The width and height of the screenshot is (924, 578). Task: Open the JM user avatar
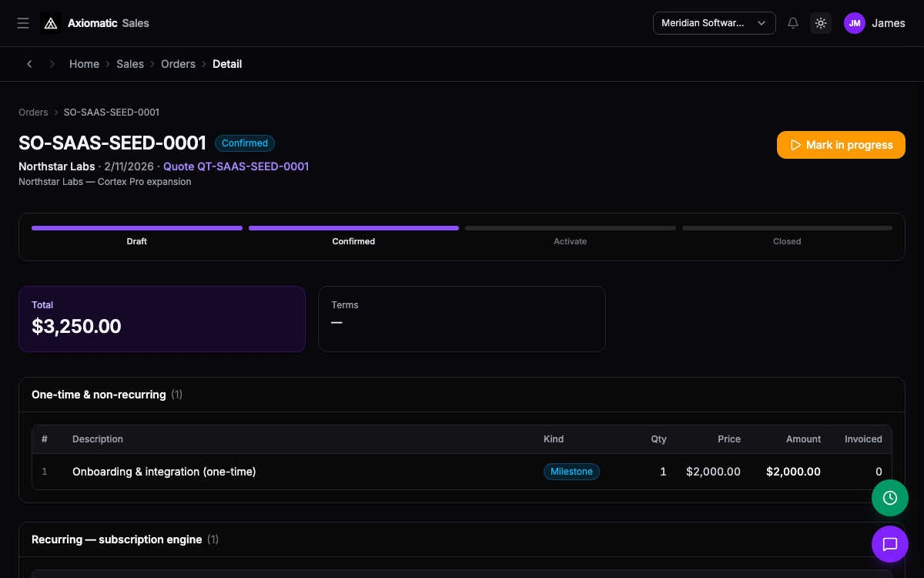click(855, 23)
